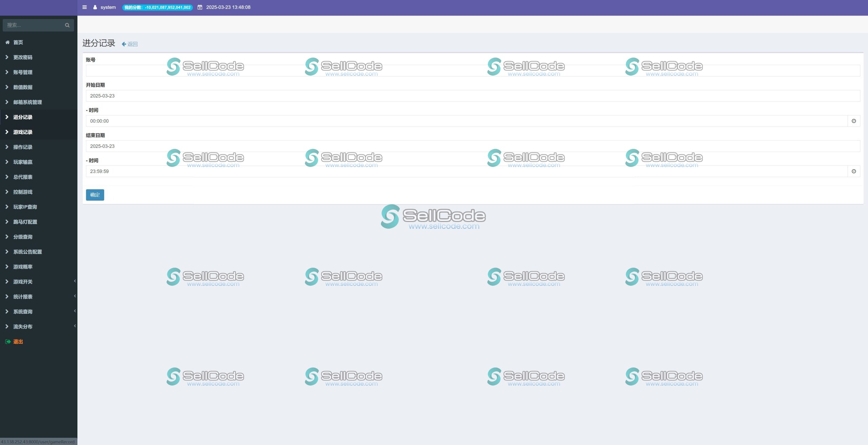Open 总代报表 menu item
The image size is (868, 445).
[39, 177]
